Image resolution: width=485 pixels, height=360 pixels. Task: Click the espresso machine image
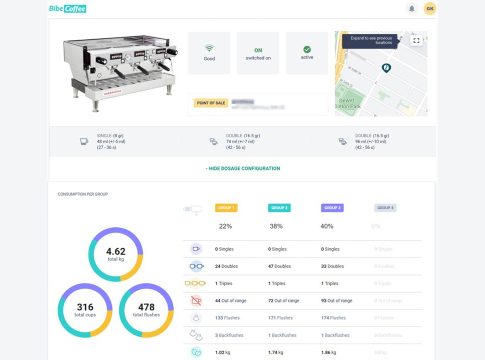click(x=120, y=72)
